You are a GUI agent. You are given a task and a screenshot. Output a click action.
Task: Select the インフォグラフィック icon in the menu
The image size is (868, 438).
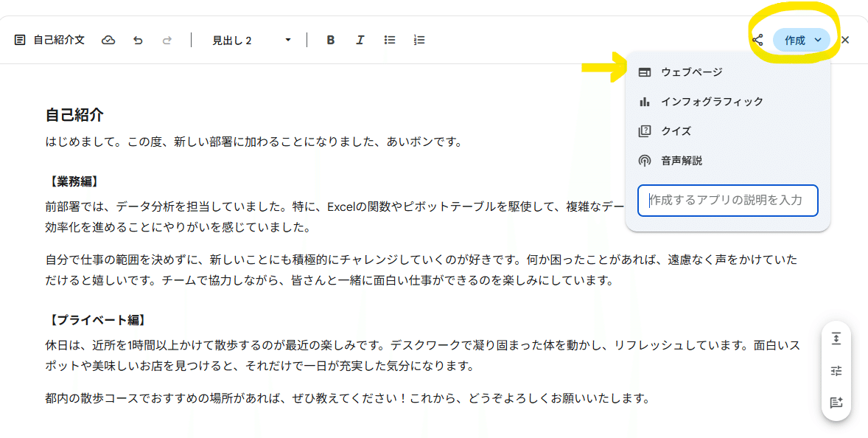point(644,101)
